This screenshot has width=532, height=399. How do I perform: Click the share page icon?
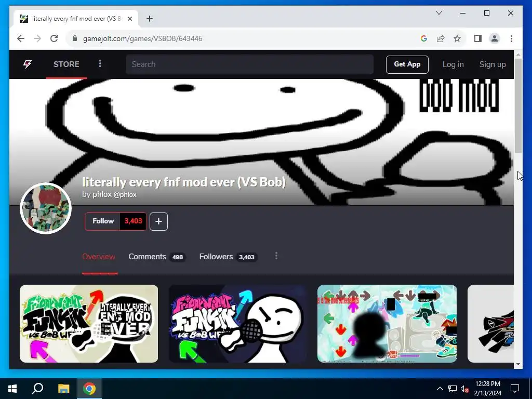(441, 38)
